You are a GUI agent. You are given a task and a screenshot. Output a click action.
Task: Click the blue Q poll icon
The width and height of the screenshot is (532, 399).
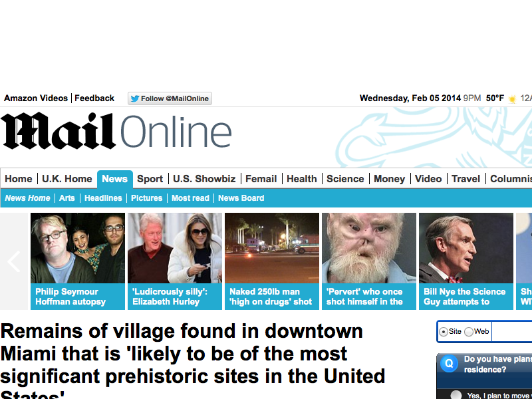[448, 363]
